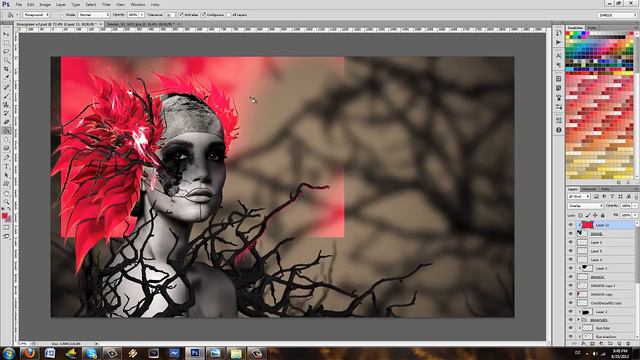The height and width of the screenshot is (360, 640).
Task: Open the blend Mode dropdown in options bar
Action: point(94,15)
